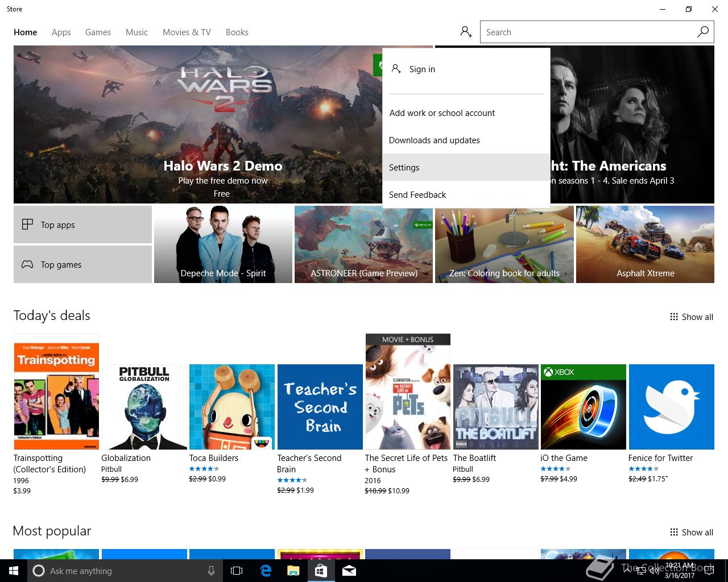The height and width of the screenshot is (582, 728).
Task: Click the Fenice for Twitter title text
Action: [x=661, y=458]
